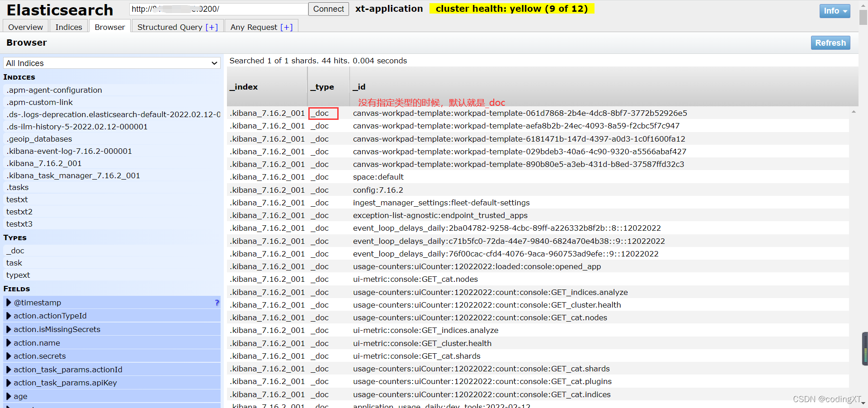
Task: Select the .apm-agent-configuration index
Action: coord(112,90)
